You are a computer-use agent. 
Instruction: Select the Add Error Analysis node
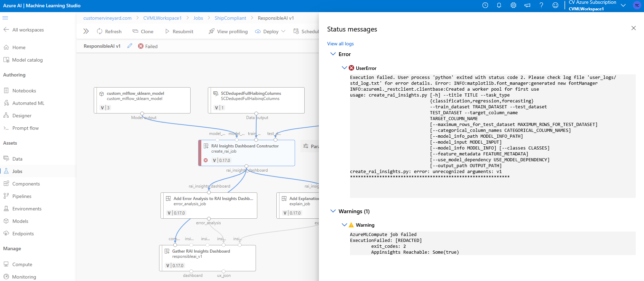click(209, 206)
